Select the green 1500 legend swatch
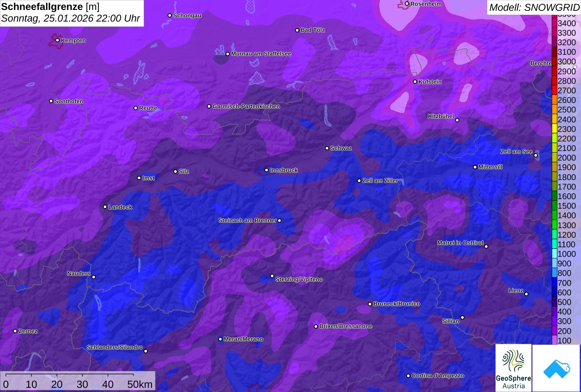The height and width of the screenshot is (392, 581). pos(554,206)
